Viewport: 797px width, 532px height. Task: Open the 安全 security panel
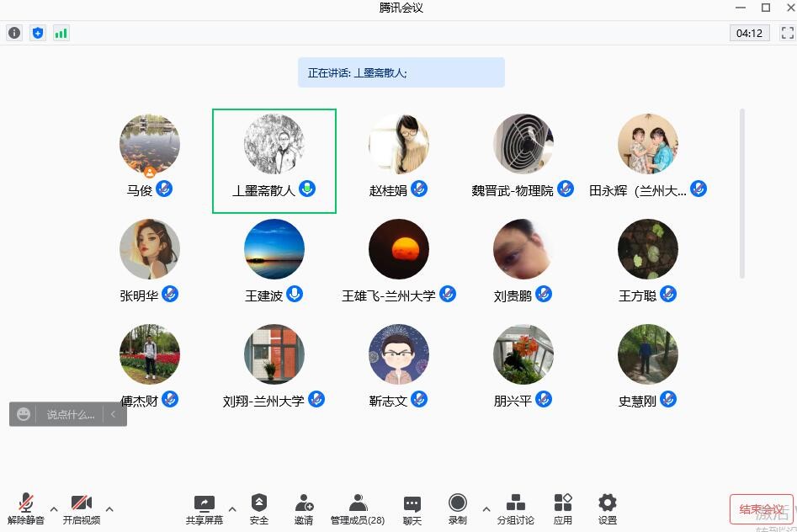[x=259, y=508]
